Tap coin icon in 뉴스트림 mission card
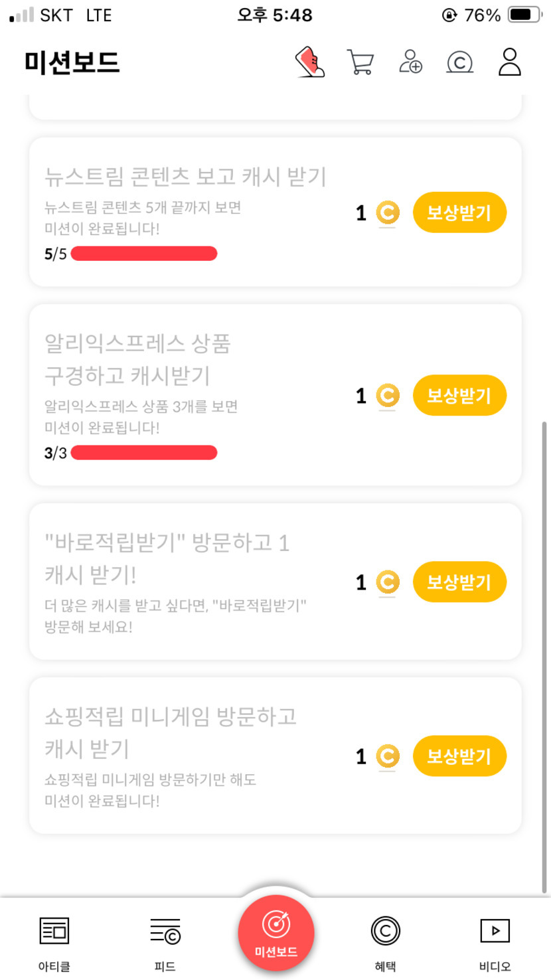The width and height of the screenshot is (551, 980). pyautogui.click(x=387, y=213)
